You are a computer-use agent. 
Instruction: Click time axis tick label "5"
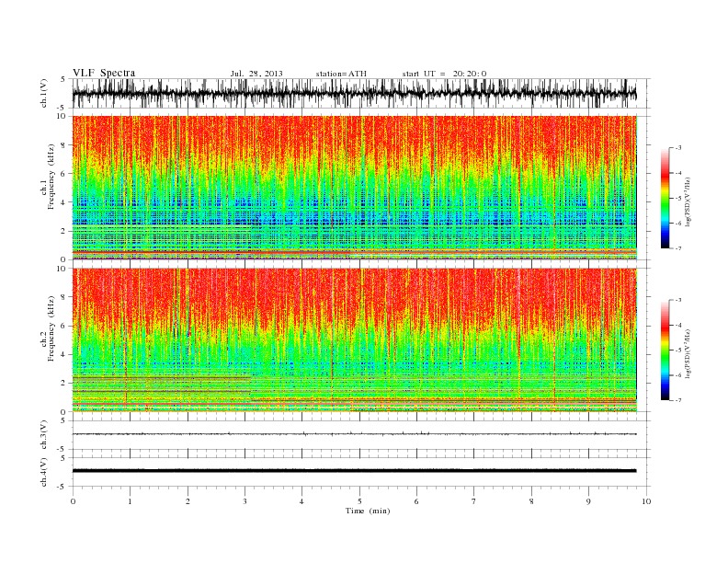(359, 501)
